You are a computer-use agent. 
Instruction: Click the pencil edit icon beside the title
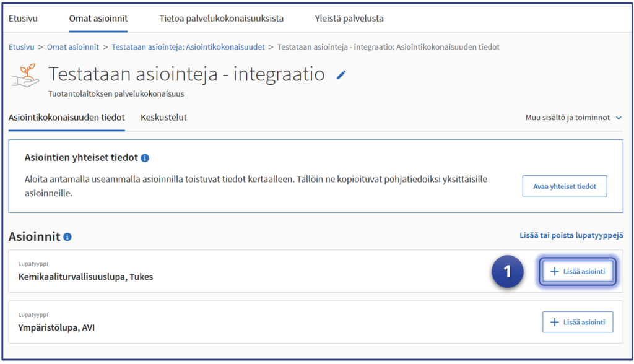[341, 75]
